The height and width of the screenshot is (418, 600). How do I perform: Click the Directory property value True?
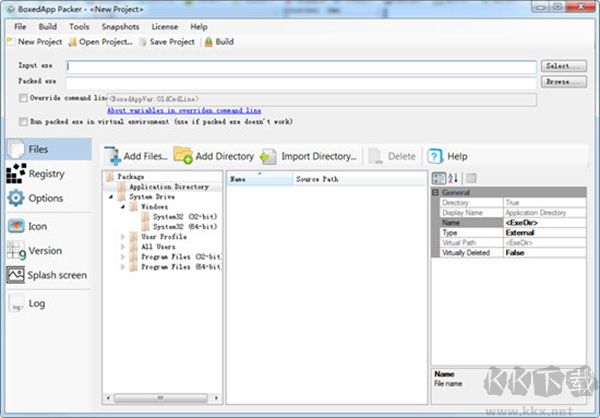545,202
